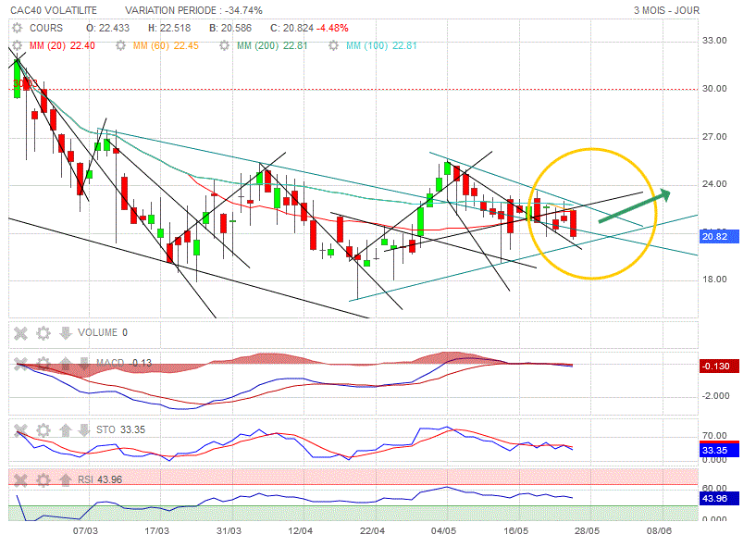756x547 pixels.
Task: Open the STO settings gear
Action: tap(43, 429)
